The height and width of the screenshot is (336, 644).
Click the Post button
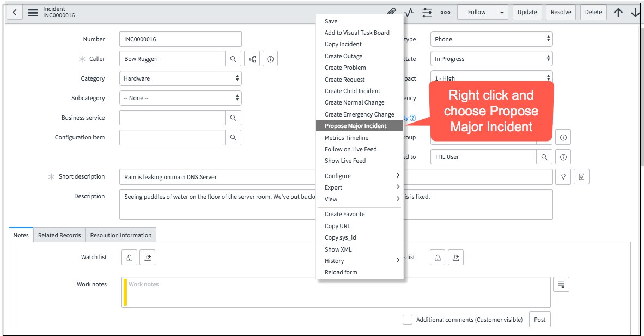tap(539, 320)
